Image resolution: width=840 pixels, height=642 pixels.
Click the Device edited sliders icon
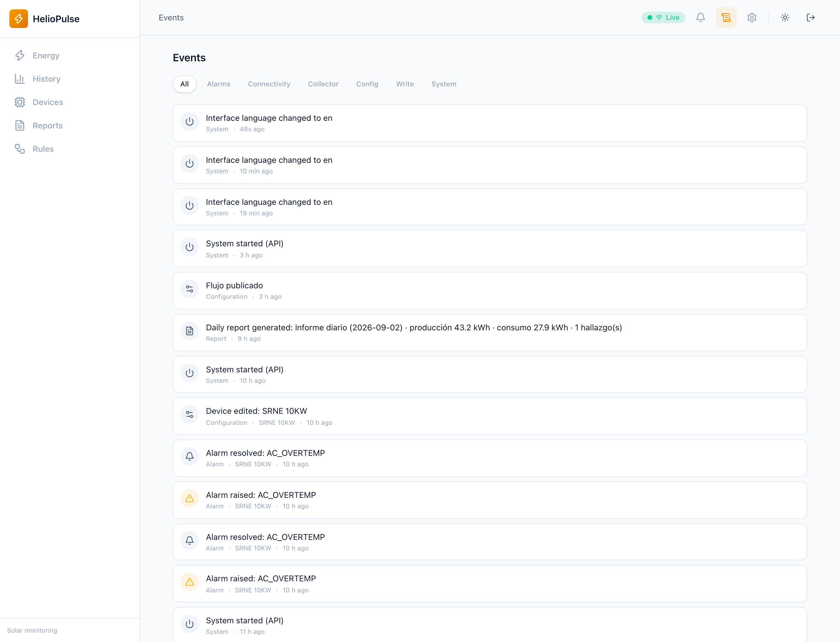pos(190,415)
